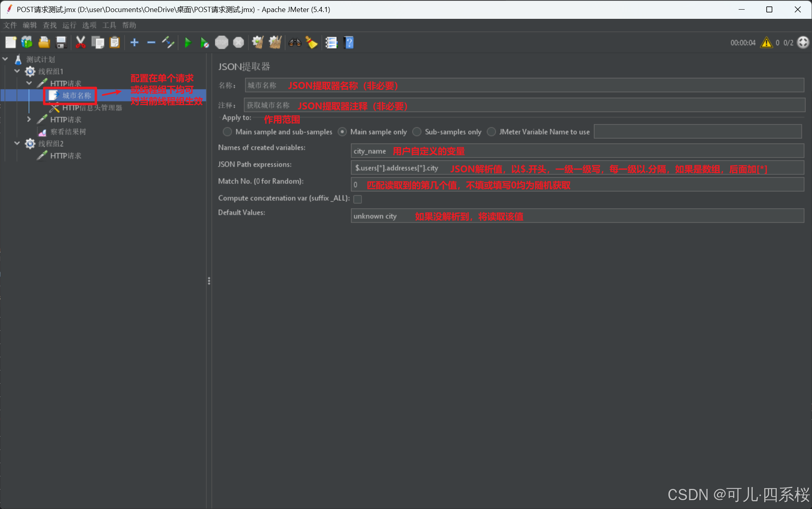The image size is (812, 509).
Task: Click the blue Help question icon
Action: 349,43
